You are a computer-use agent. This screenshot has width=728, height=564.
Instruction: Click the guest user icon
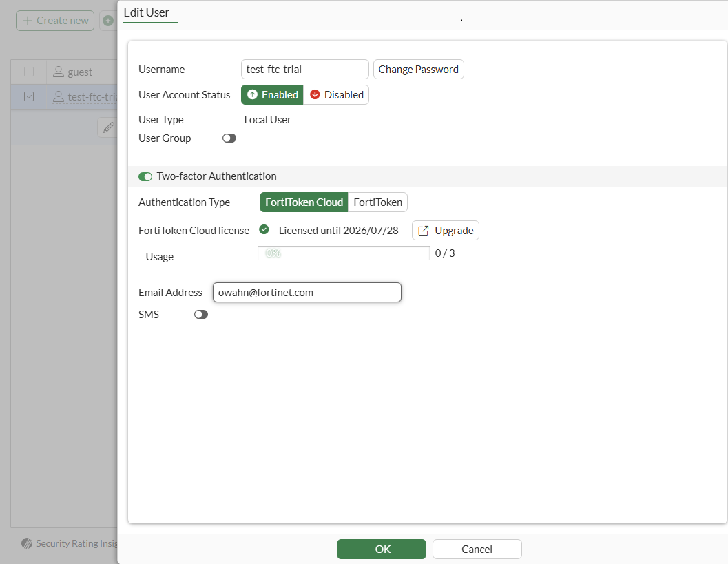[x=59, y=72]
